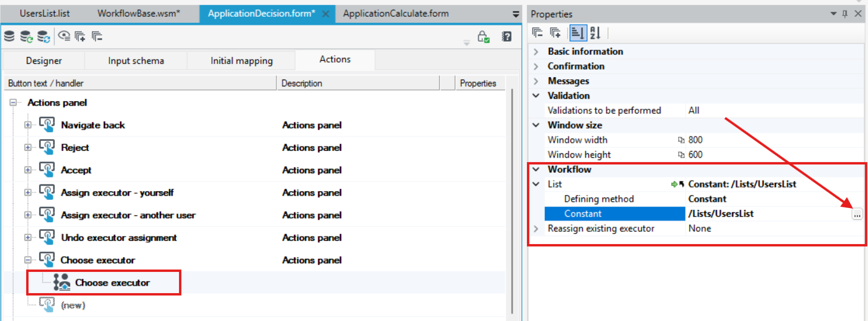The height and width of the screenshot is (321, 868).
Task: Open the Input schema tab
Action: click(135, 60)
